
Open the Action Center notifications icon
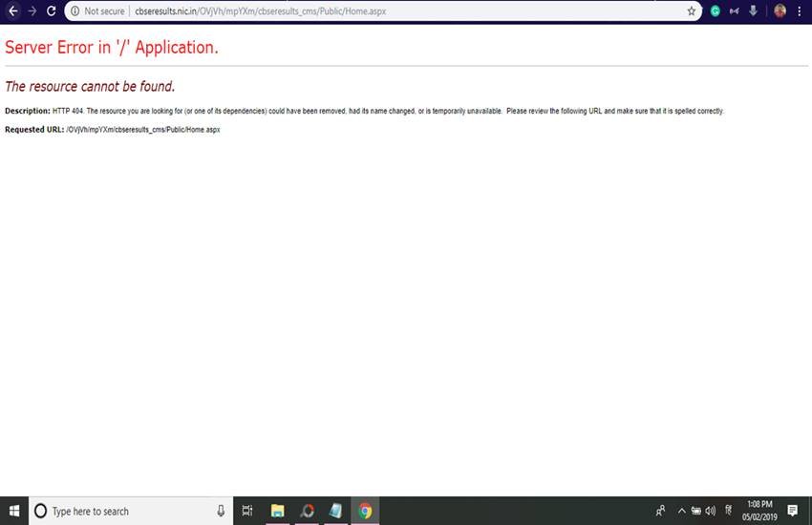point(792,511)
